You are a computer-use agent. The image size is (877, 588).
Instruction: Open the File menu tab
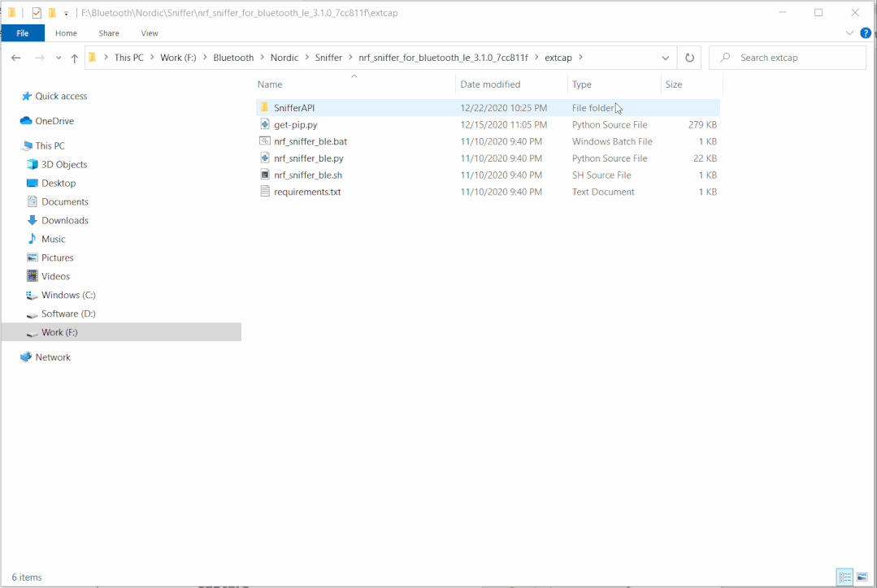23,33
